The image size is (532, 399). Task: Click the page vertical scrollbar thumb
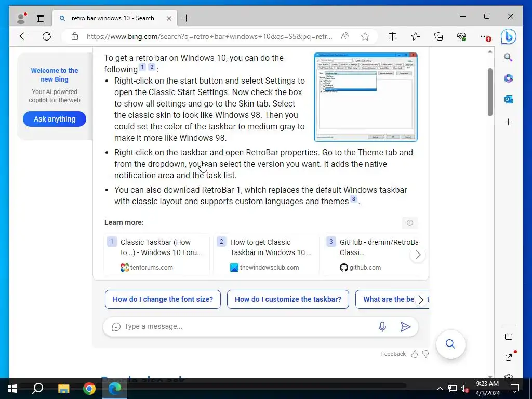click(x=490, y=92)
